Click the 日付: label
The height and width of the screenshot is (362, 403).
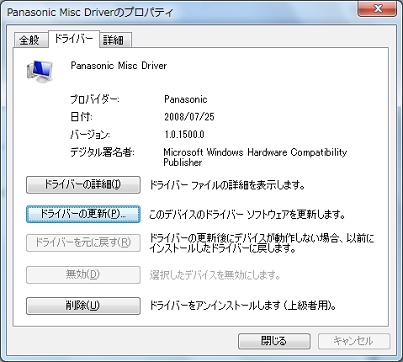[81, 117]
